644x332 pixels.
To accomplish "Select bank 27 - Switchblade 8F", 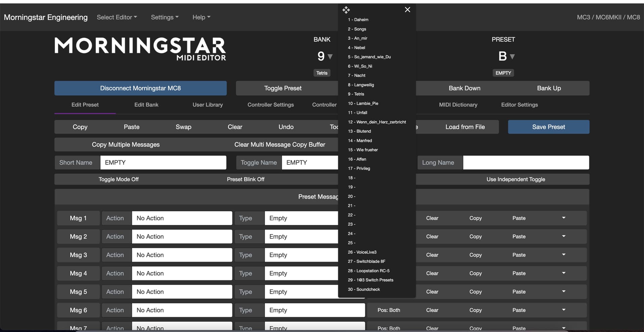I will click(x=367, y=261).
